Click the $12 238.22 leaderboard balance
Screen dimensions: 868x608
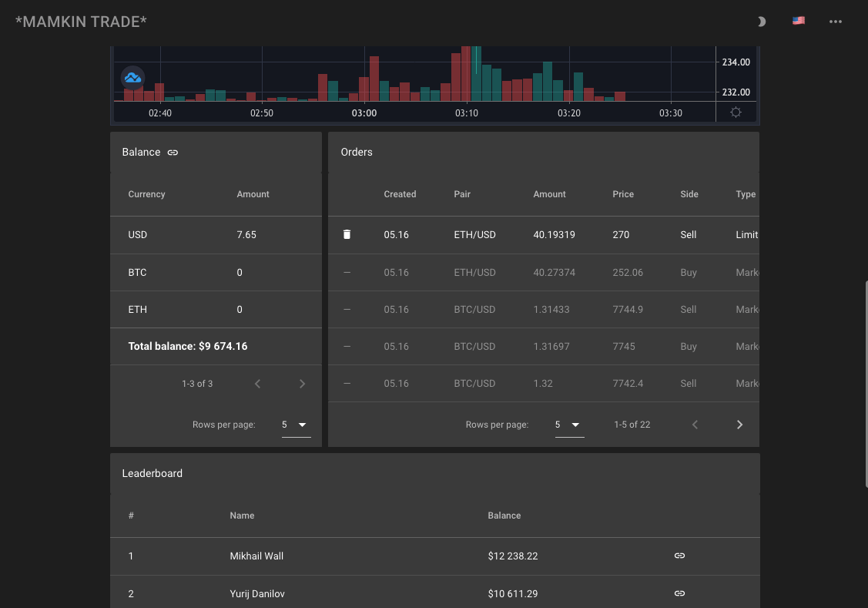513,556
